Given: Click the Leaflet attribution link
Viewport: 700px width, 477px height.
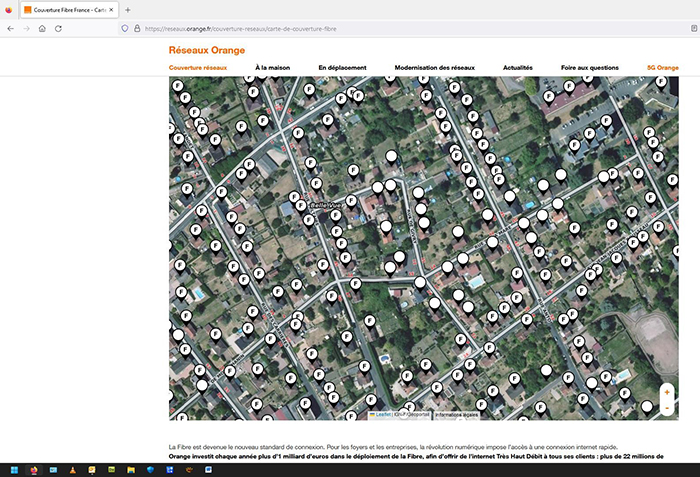Looking at the screenshot, I should pos(383,415).
